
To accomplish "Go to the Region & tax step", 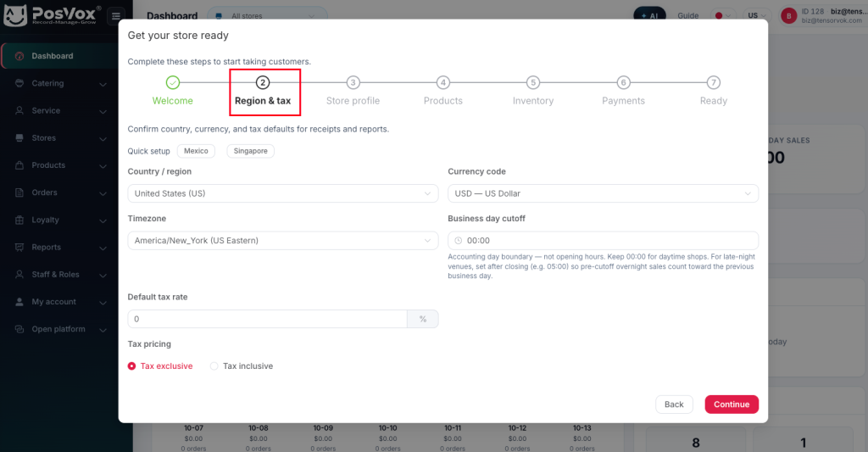I will (263, 92).
